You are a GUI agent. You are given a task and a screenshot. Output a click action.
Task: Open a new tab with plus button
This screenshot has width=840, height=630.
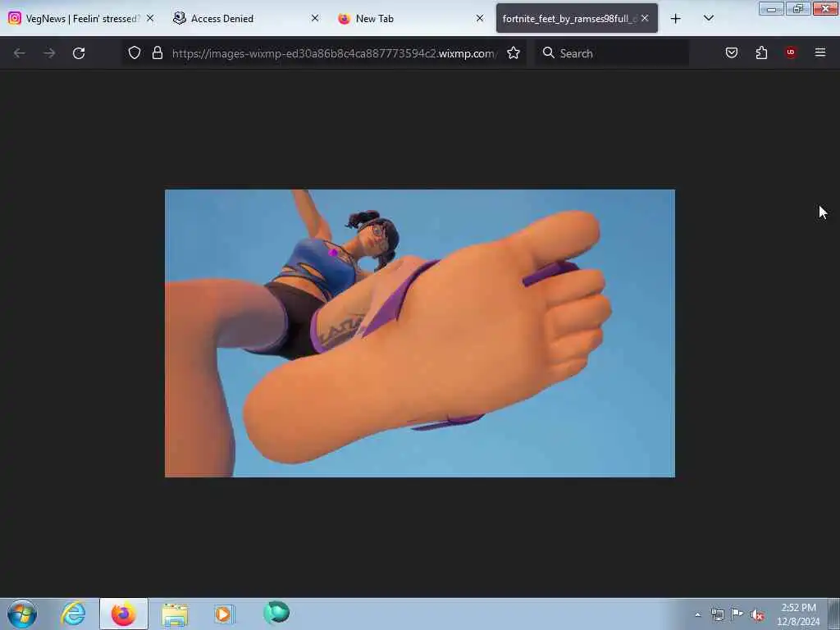676,19
